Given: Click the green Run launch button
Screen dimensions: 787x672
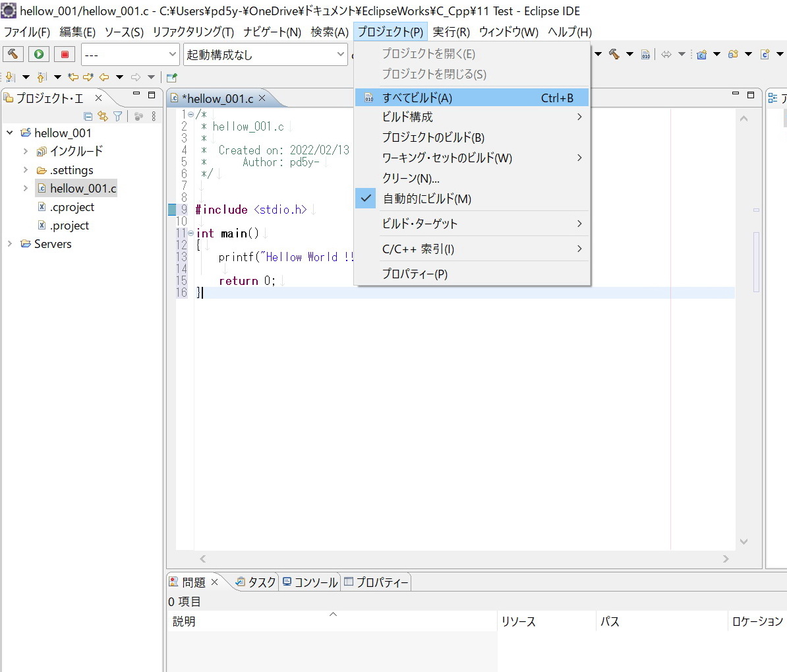Looking at the screenshot, I should tap(39, 54).
